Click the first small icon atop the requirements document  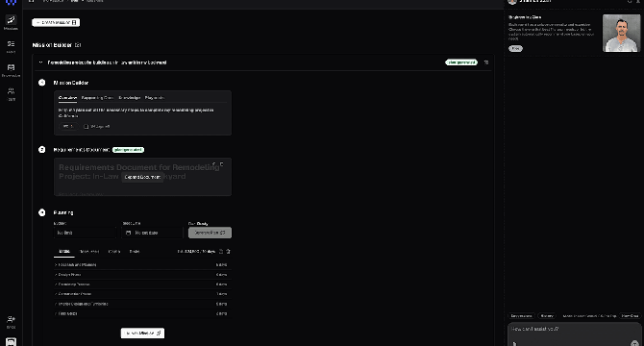(x=214, y=164)
